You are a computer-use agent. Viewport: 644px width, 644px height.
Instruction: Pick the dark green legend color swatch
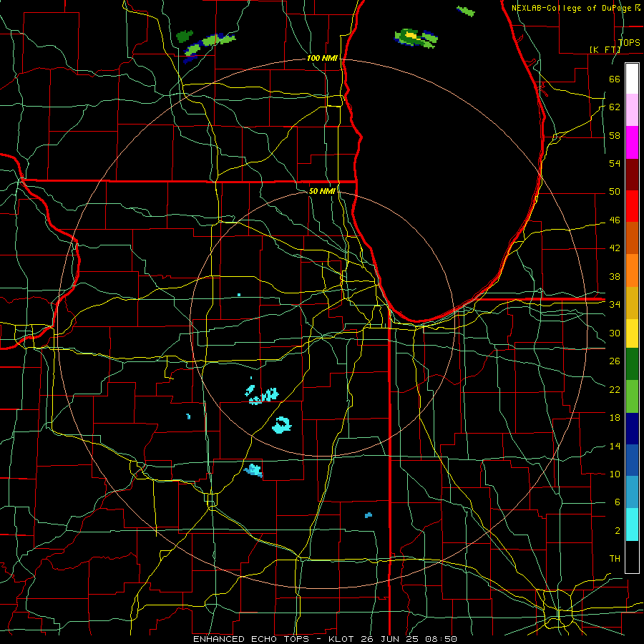click(x=632, y=364)
